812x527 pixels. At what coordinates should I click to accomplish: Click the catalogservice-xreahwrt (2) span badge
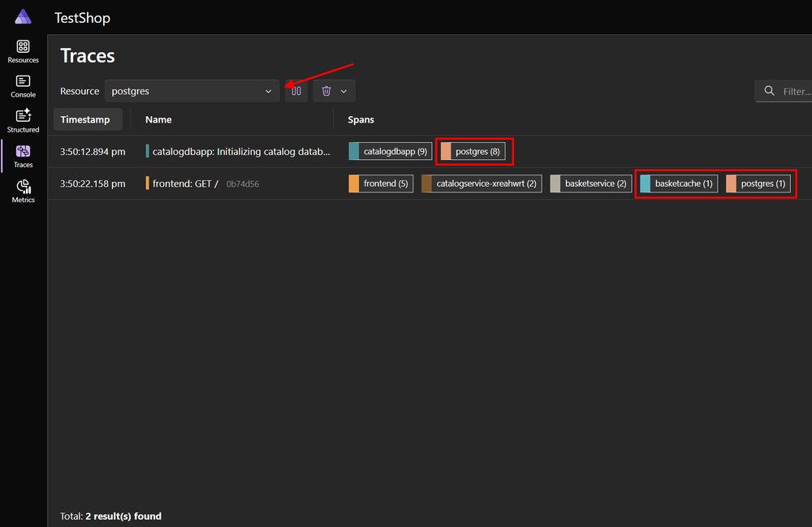tap(482, 184)
